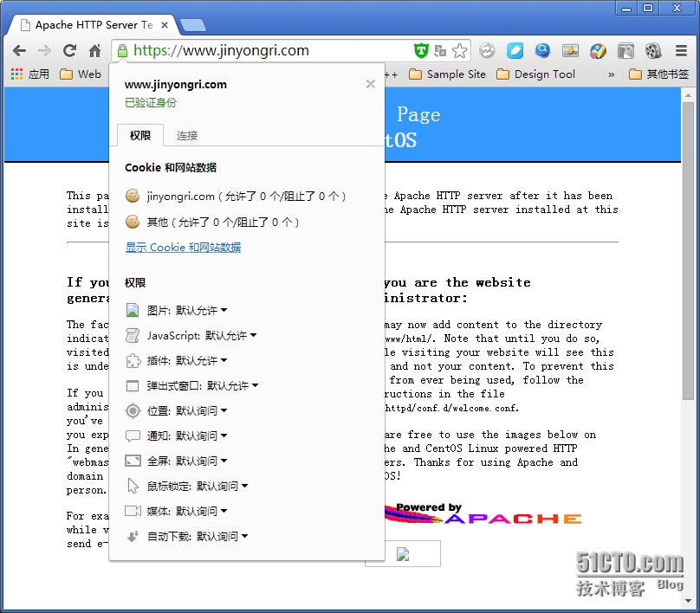Open the 位置 permission dropdown
Viewport: 700px width, 613px height.
click(201, 410)
